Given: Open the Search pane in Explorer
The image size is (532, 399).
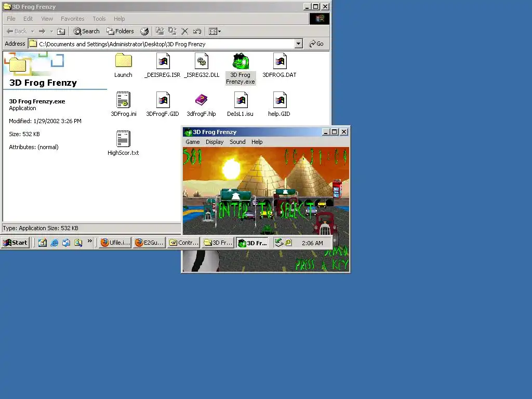Looking at the screenshot, I should (86, 31).
